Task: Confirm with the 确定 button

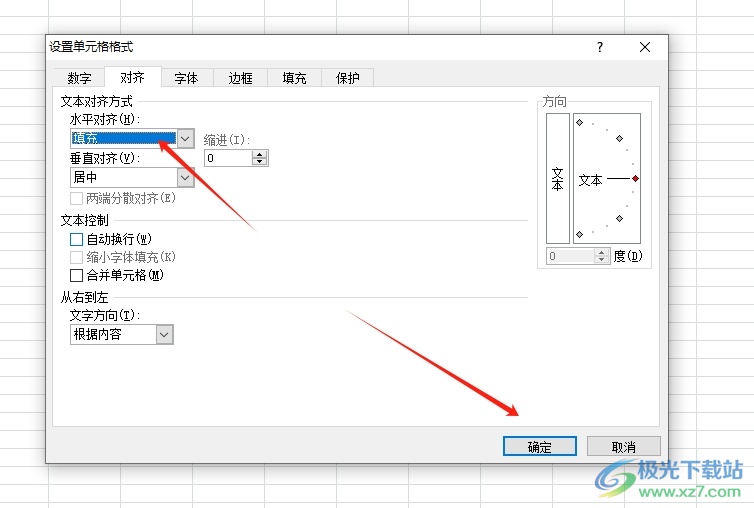Action: (540, 446)
